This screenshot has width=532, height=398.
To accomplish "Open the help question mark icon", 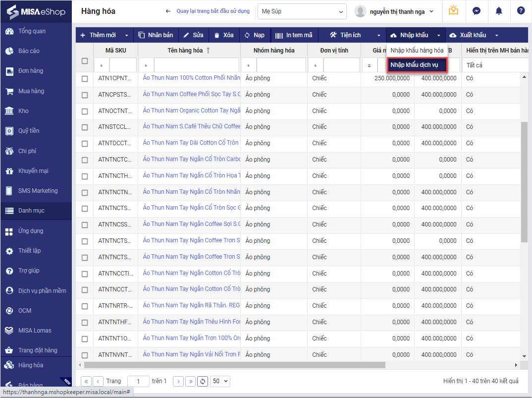I will coord(521,11).
